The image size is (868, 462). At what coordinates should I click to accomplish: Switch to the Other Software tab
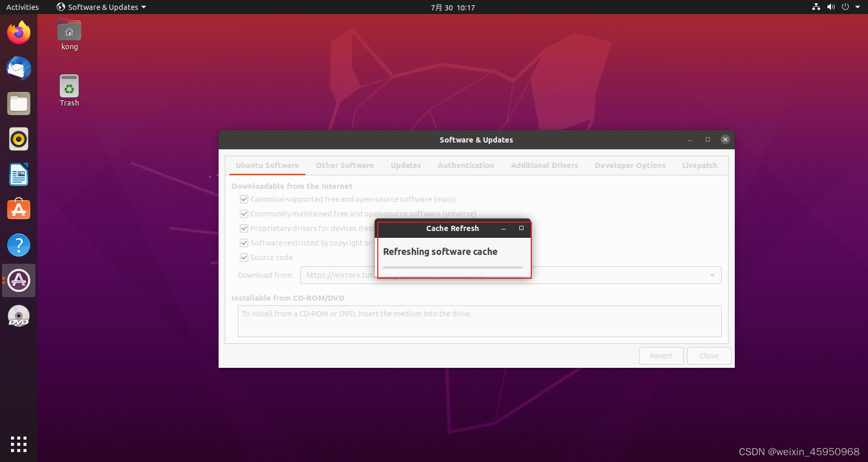tap(345, 165)
